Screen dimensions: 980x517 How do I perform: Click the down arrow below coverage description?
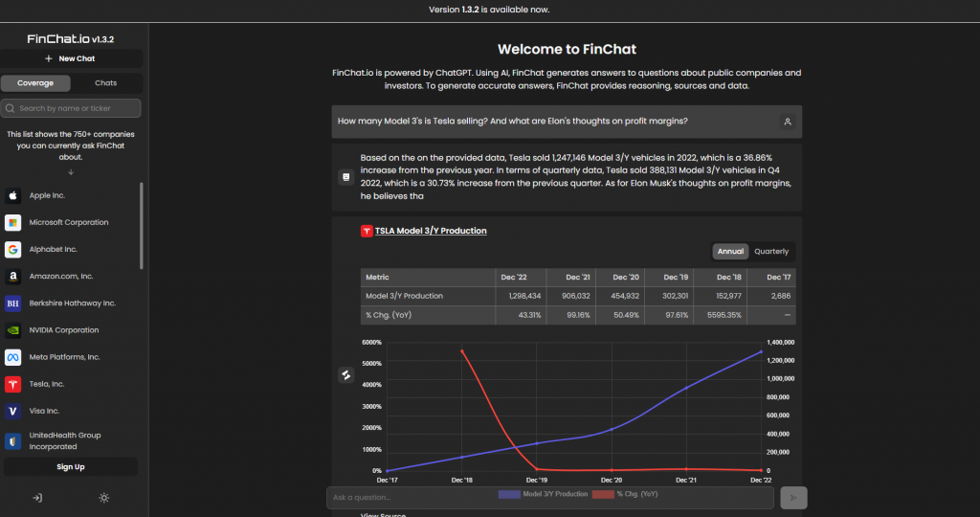click(71, 172)
